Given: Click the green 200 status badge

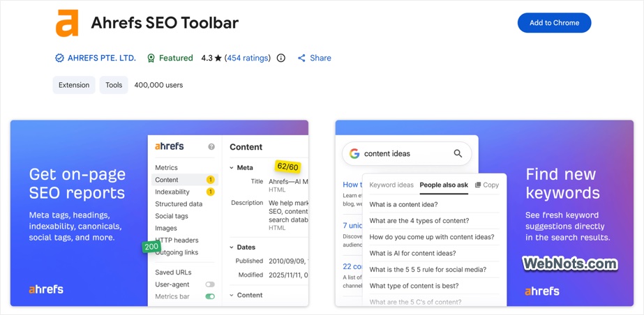Looking at the screenshot, I should [151, 247].
